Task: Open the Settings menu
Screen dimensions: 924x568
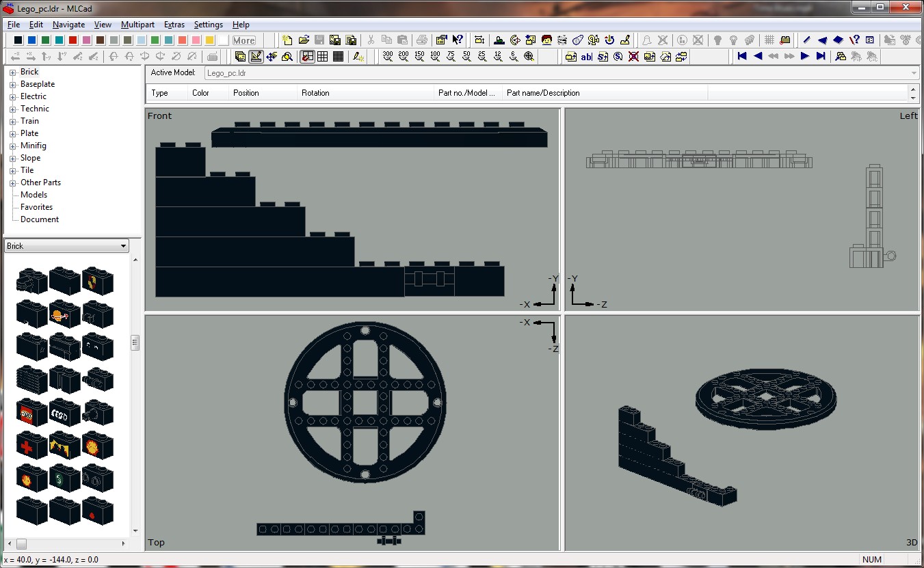Action: click(x=208, y=24)
